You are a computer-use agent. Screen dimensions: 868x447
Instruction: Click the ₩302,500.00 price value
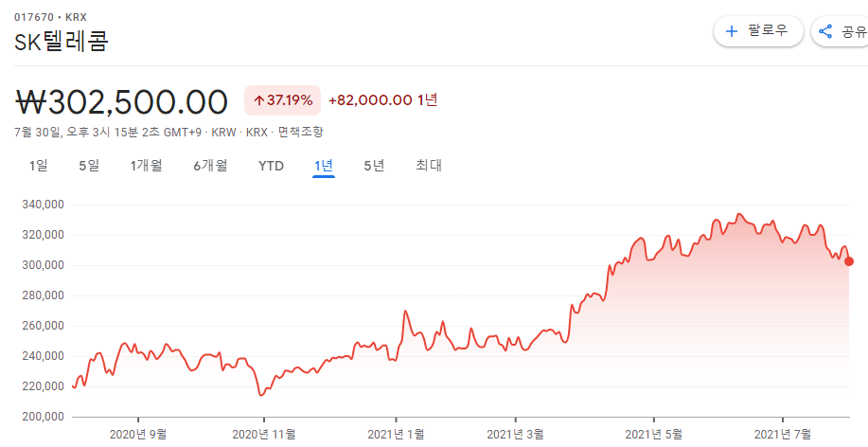click(x=121, y=101)
